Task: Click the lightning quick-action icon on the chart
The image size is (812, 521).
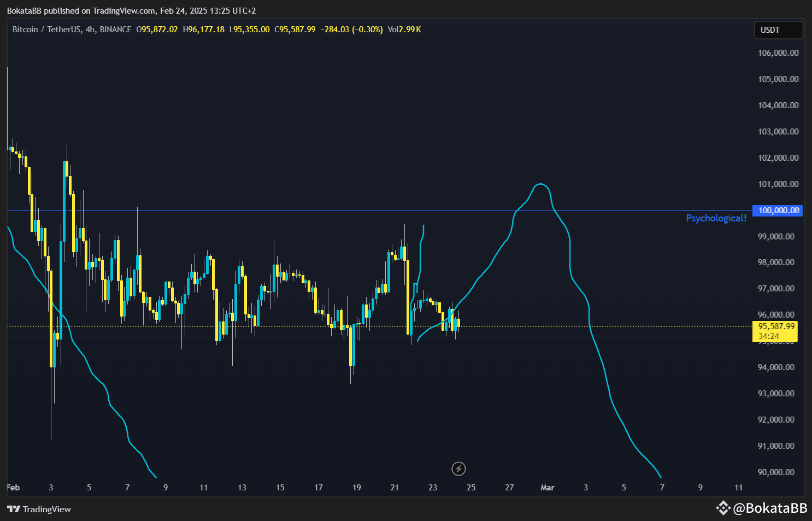Action: click(459, 469)
